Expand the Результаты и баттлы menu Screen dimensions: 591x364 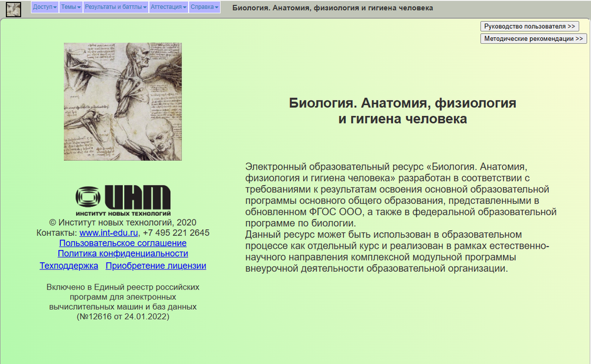(x=115, y=6)
